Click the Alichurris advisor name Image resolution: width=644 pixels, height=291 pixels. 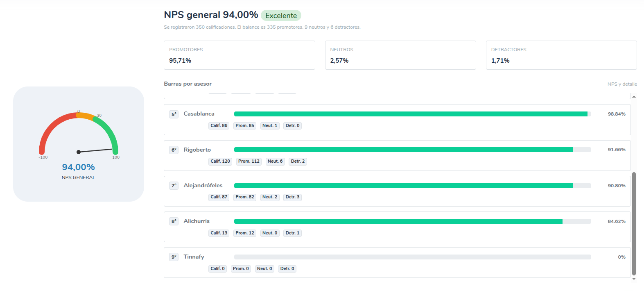point(197,221)
